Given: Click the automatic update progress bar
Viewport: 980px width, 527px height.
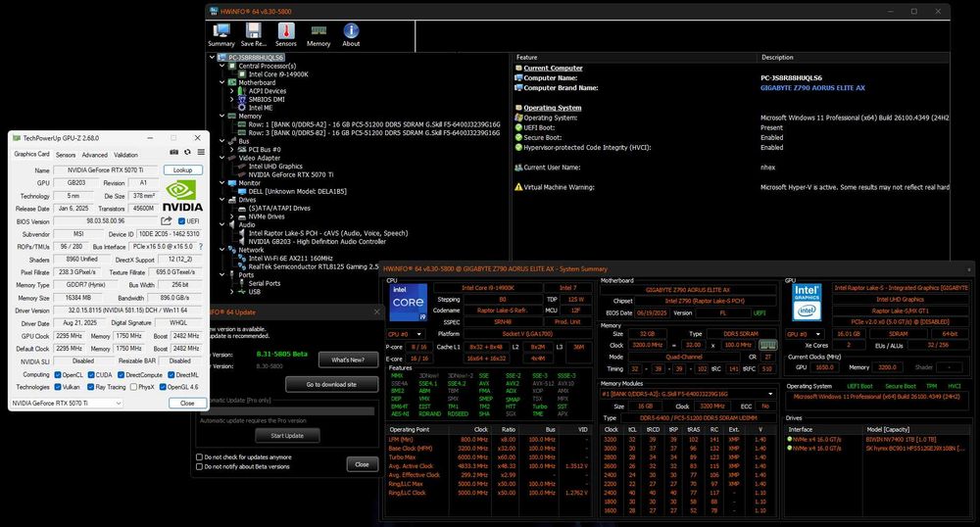Looking at the screenshot, I should 287,410.
